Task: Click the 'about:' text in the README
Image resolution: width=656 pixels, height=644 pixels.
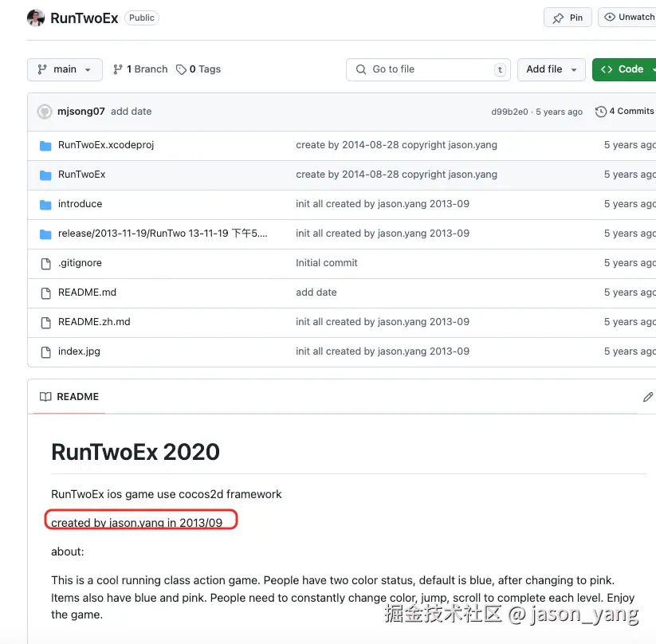Action: [68, 552]
